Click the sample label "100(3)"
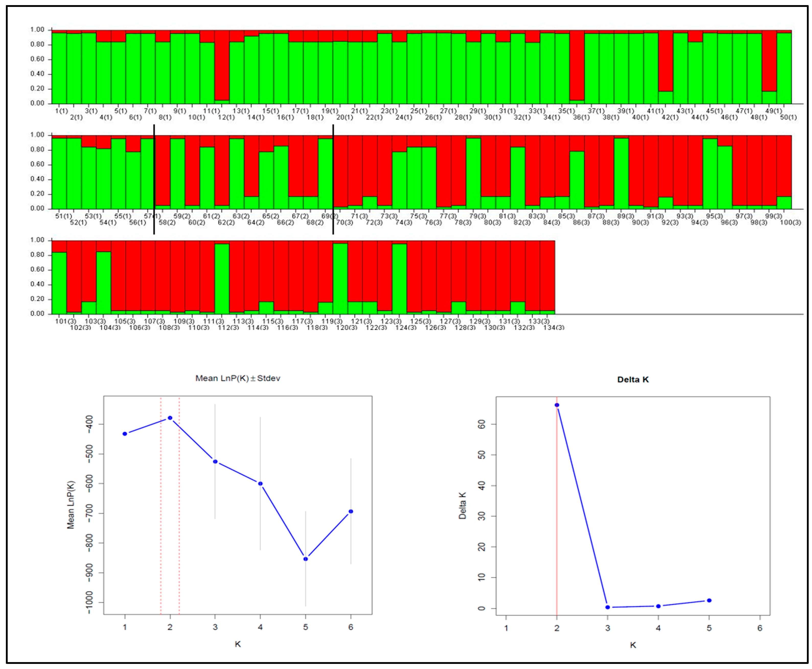 pos(791,222)
